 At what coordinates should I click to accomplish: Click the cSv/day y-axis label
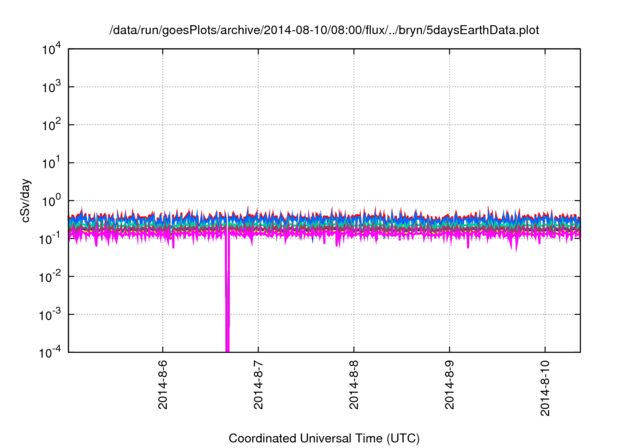click(x=25, y=200)
